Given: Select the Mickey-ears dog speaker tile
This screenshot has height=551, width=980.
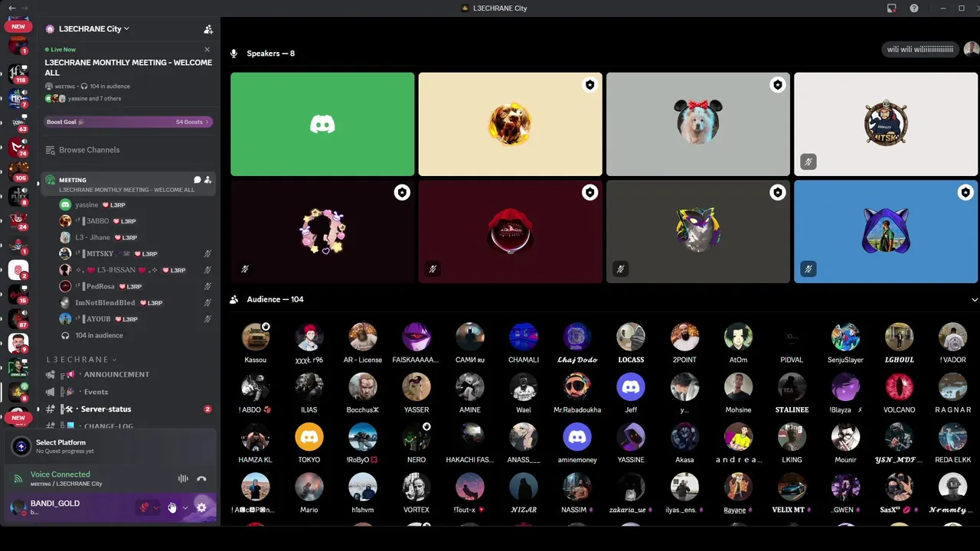Looking at the screenshot, I should click(698, 124).
